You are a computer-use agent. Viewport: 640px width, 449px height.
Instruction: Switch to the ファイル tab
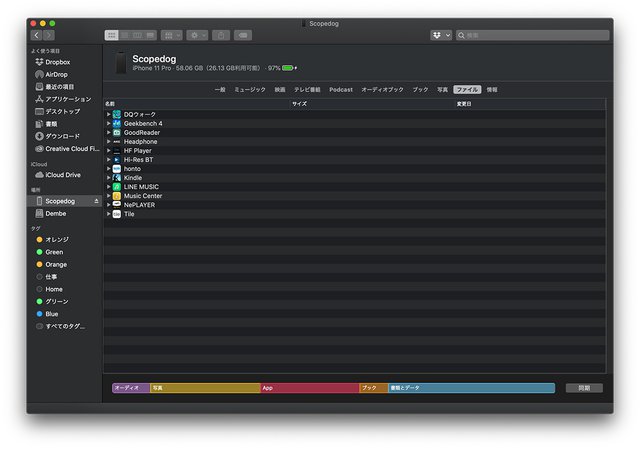[467, 89]
